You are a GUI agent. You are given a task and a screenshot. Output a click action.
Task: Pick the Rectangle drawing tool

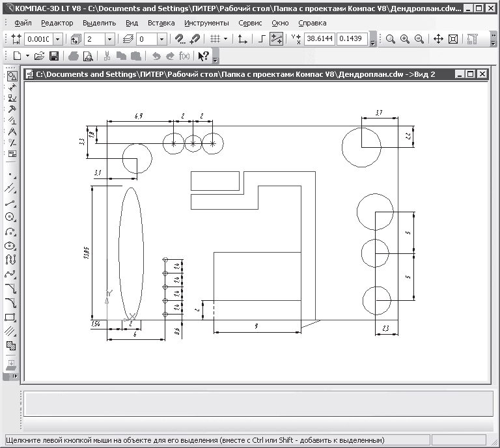(10, 317)
